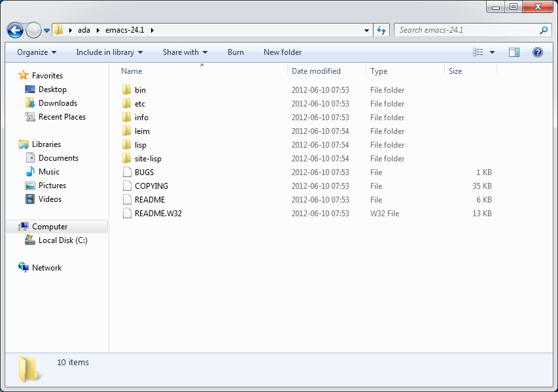Open Help with the question mark icon

point(537,52)
